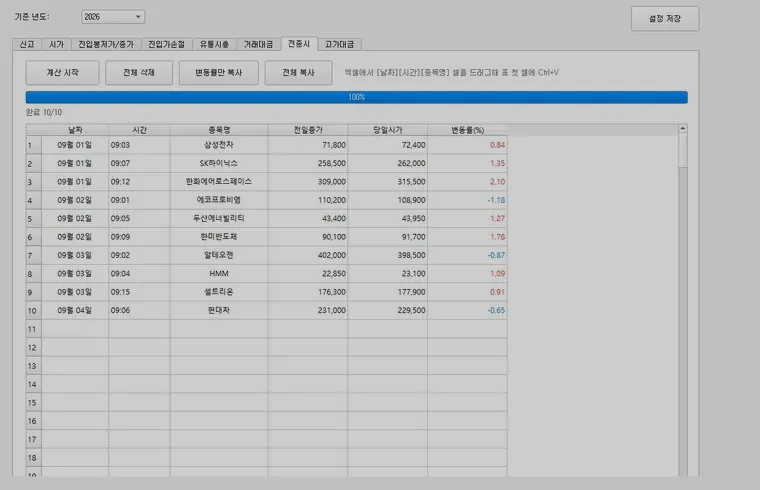The image size is (760, 490).
Task: Click the 231,000 previous close cell
Action: 308,311
